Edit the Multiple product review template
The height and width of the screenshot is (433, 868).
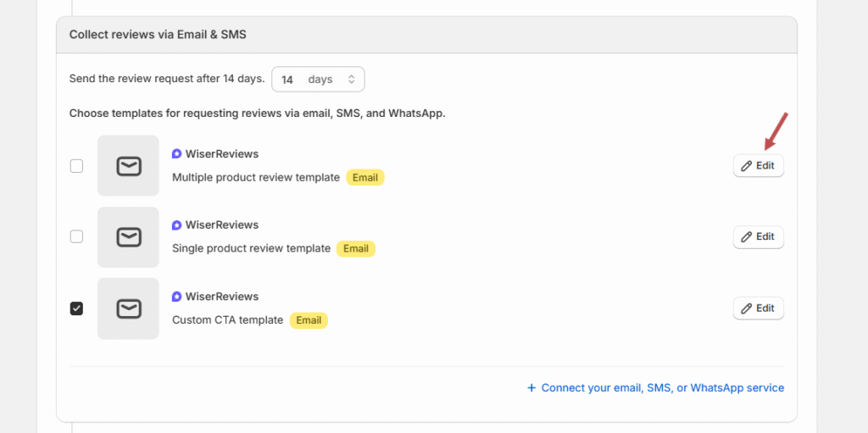(x=758, y=166)
